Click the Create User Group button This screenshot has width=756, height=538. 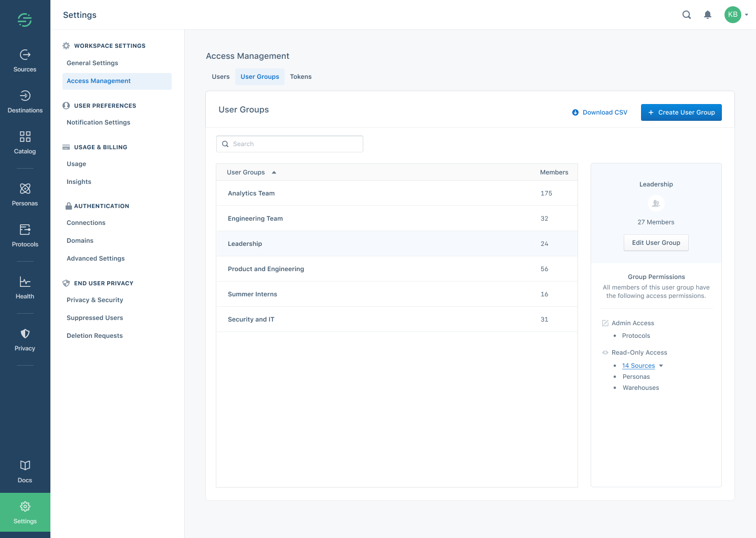(681, 112)
